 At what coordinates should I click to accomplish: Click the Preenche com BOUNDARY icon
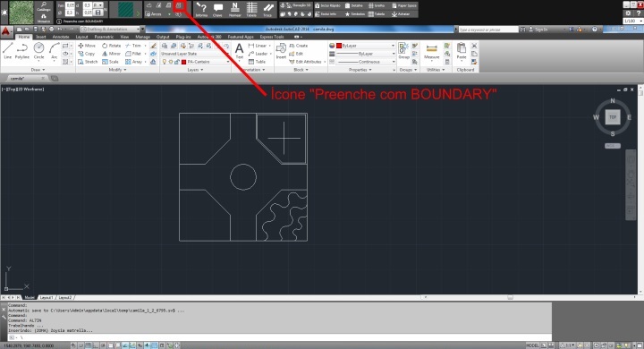(179, 5)
